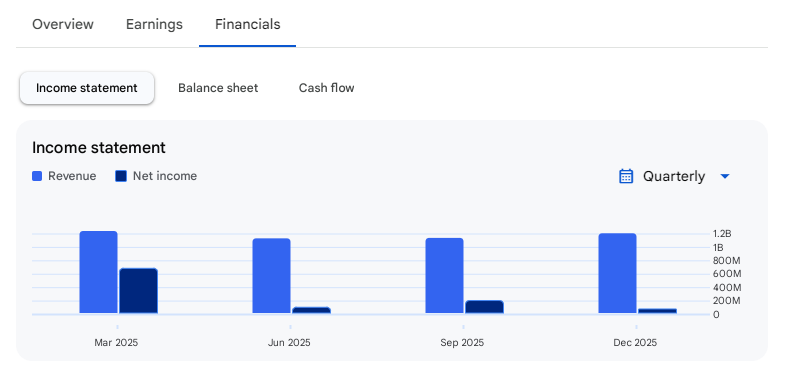Click the Revenue legend color swatch
This screenshot has width=785, height=380.
(37, 176)
